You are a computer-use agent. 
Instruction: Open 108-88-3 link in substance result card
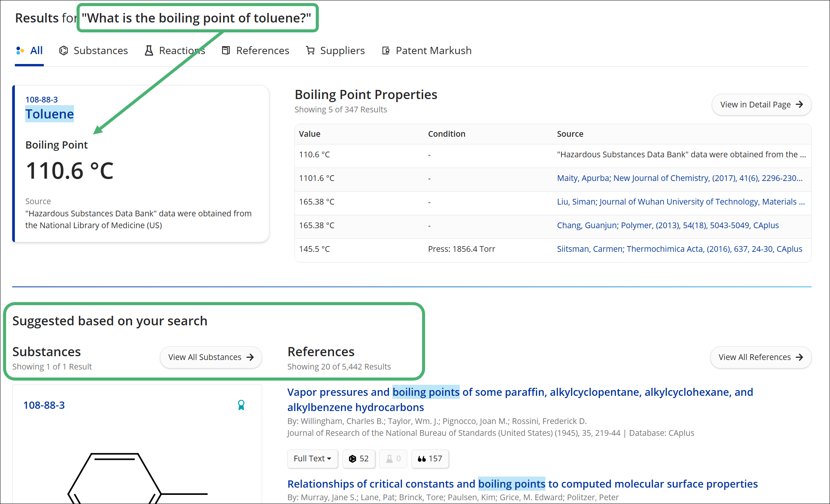(x=44, y=405)
